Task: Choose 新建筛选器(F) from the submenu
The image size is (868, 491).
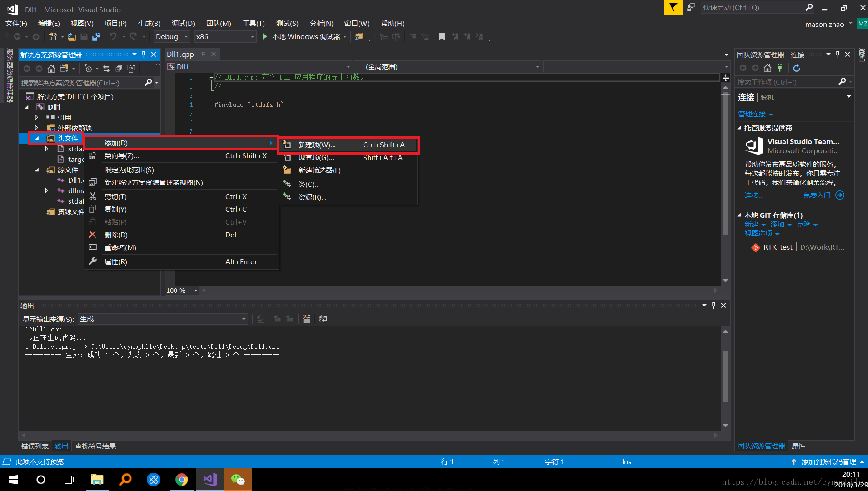Action: pos(348,170)
